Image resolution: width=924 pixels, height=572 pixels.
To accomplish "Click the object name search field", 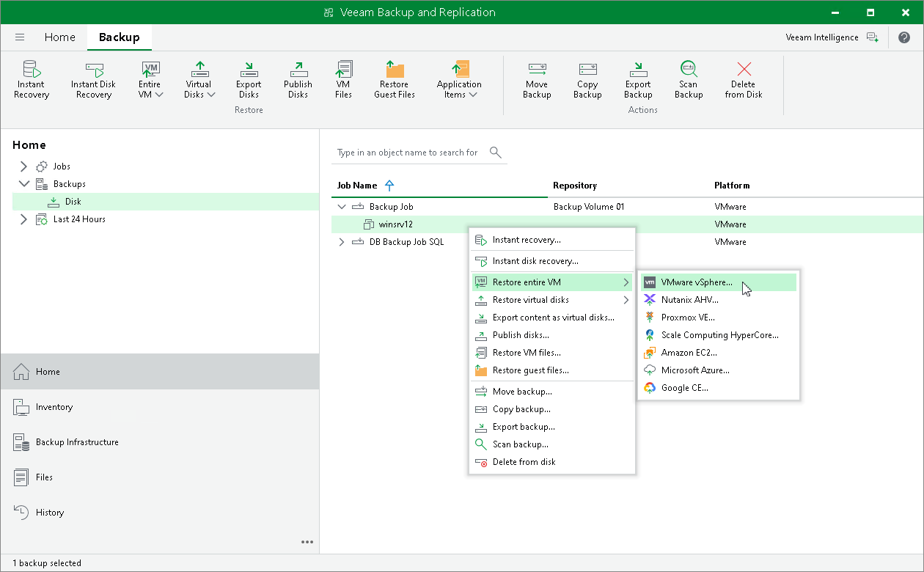I will coord(407,153).
